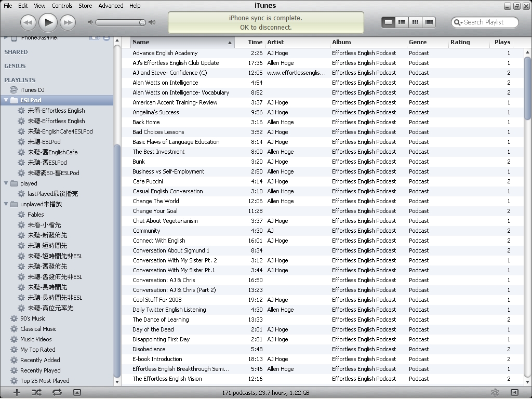
Task: Switch to album list view
Action: 402,22
